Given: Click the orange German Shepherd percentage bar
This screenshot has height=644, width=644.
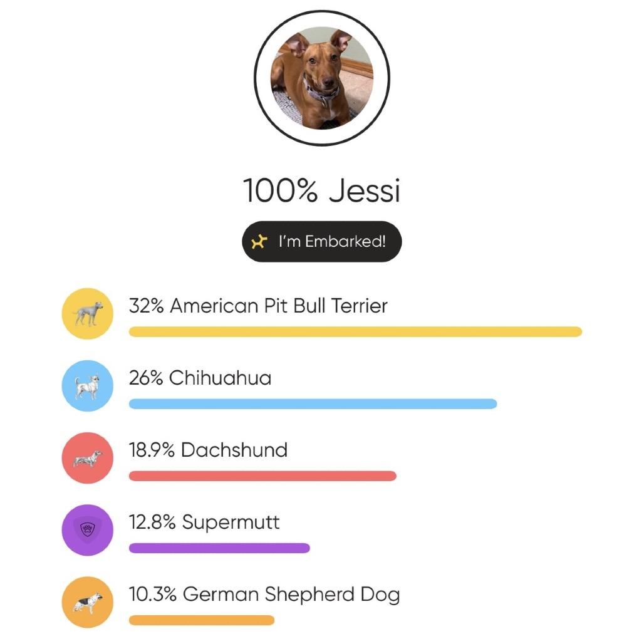Looking at the screenshot, I should pyautogui.click(x=202, y=620).
